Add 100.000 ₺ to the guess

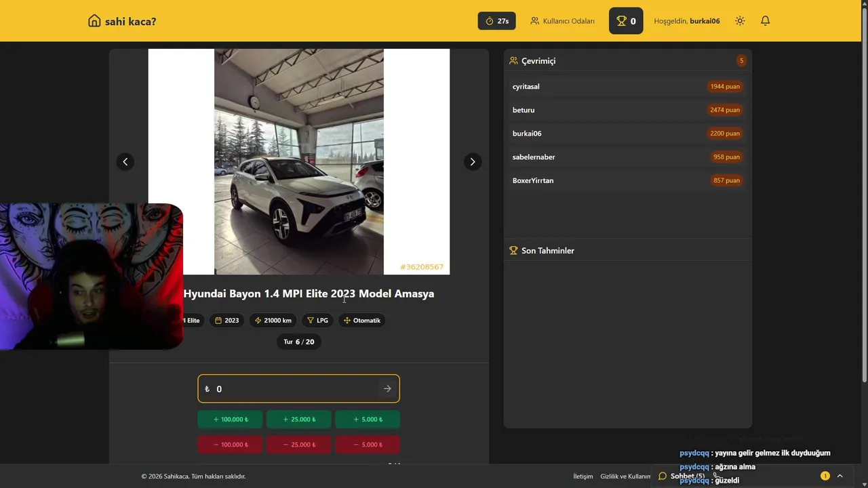point(231,420)
